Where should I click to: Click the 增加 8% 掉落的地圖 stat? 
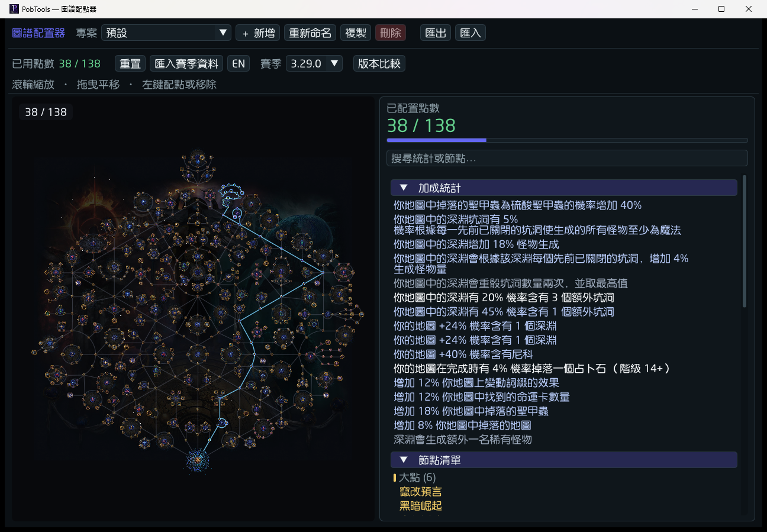[462, 425]
